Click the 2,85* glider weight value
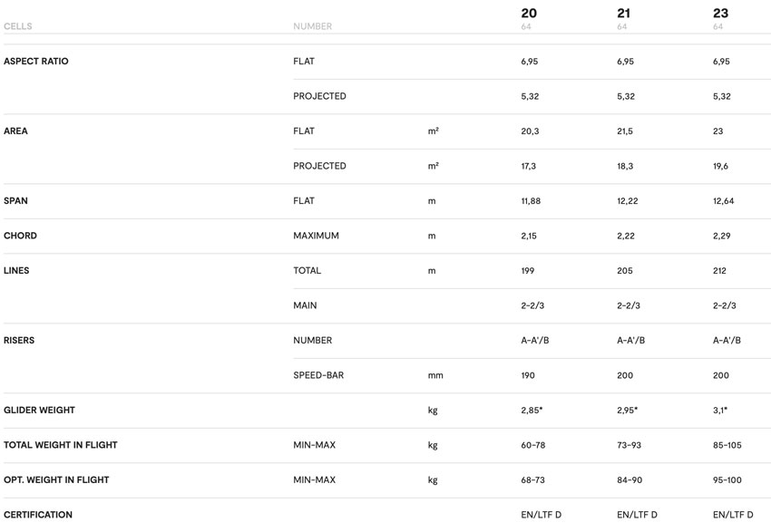The height and width of the screenshot is (532, 771). pos(532,411)
